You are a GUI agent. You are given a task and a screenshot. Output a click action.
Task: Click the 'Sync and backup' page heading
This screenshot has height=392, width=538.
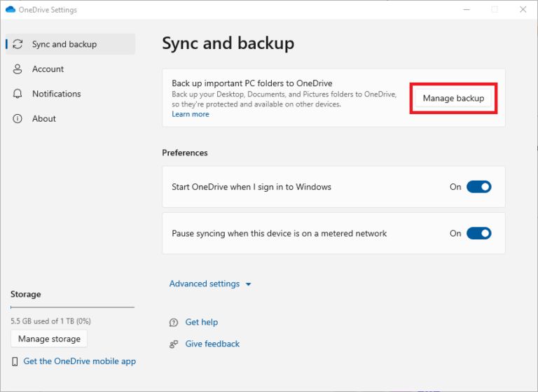click(x=228, y=43)
